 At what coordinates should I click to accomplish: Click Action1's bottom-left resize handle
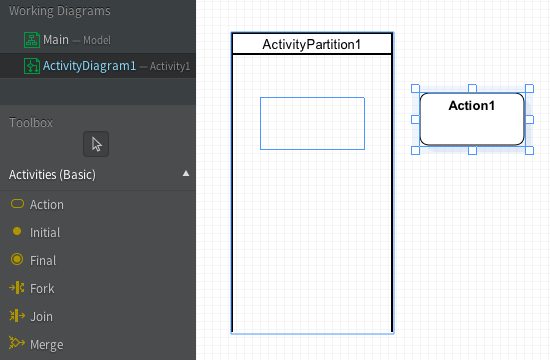[415, 151]
